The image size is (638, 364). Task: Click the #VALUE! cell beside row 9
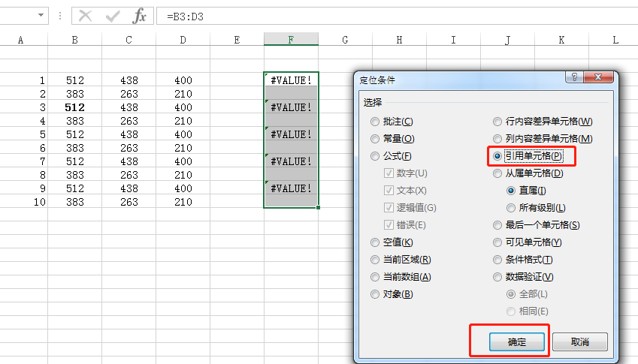pos(291,188)
